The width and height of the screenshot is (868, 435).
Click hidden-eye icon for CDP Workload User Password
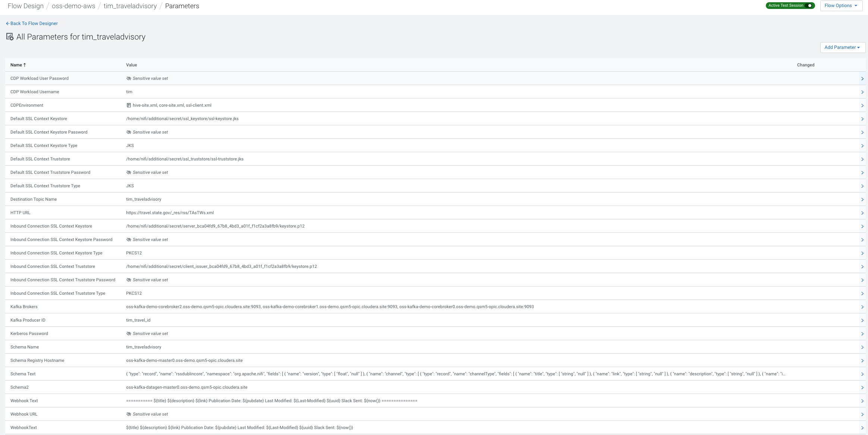[x=129, y=78]
